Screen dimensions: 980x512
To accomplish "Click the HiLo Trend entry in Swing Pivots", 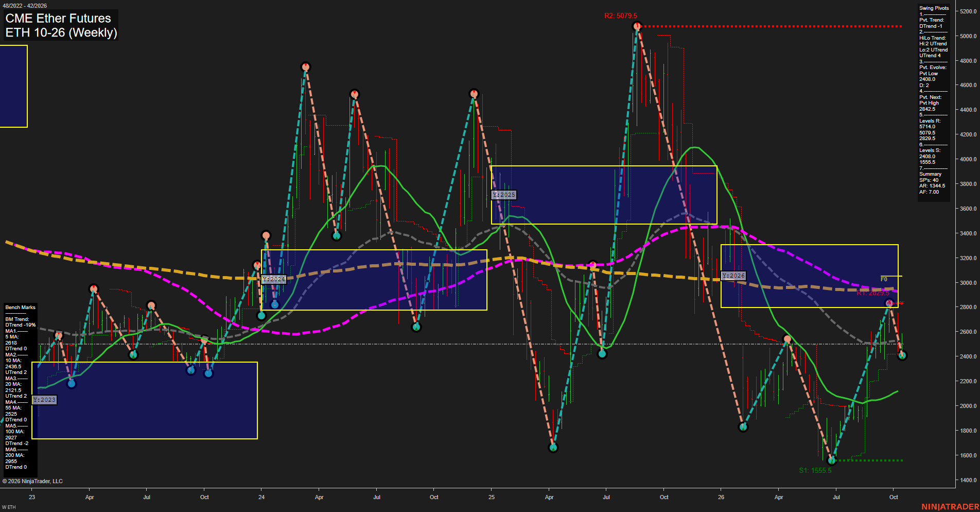I will point(933,38).
